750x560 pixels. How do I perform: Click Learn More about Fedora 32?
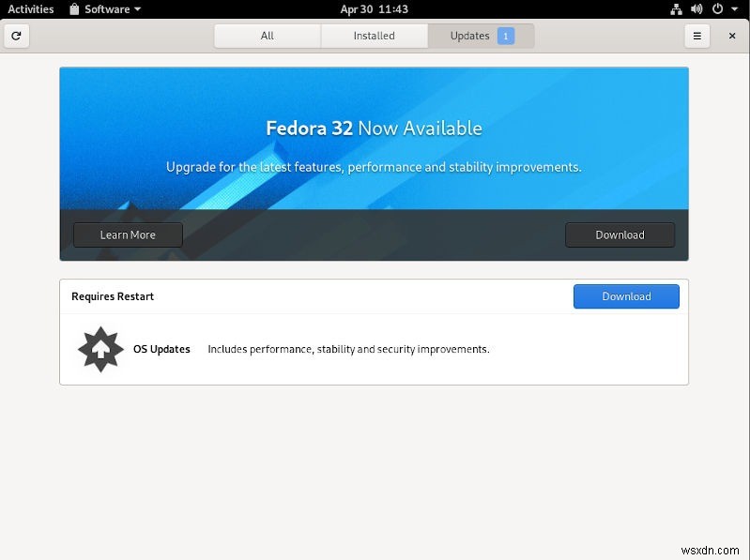point(128,235)
